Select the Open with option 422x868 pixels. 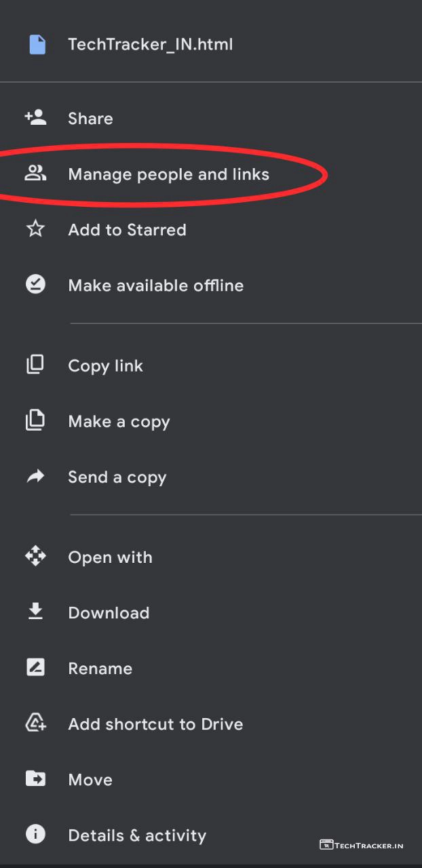[x=110, y=557]
